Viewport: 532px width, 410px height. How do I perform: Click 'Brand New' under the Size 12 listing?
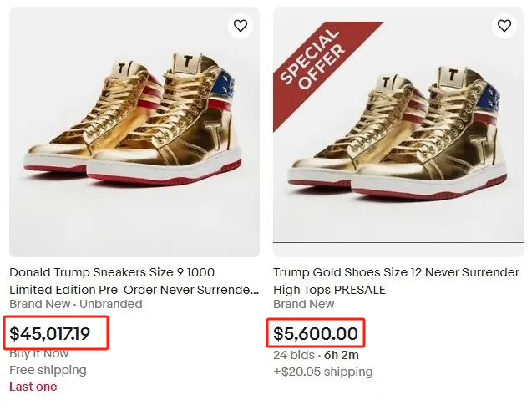[x=302, y=304]
